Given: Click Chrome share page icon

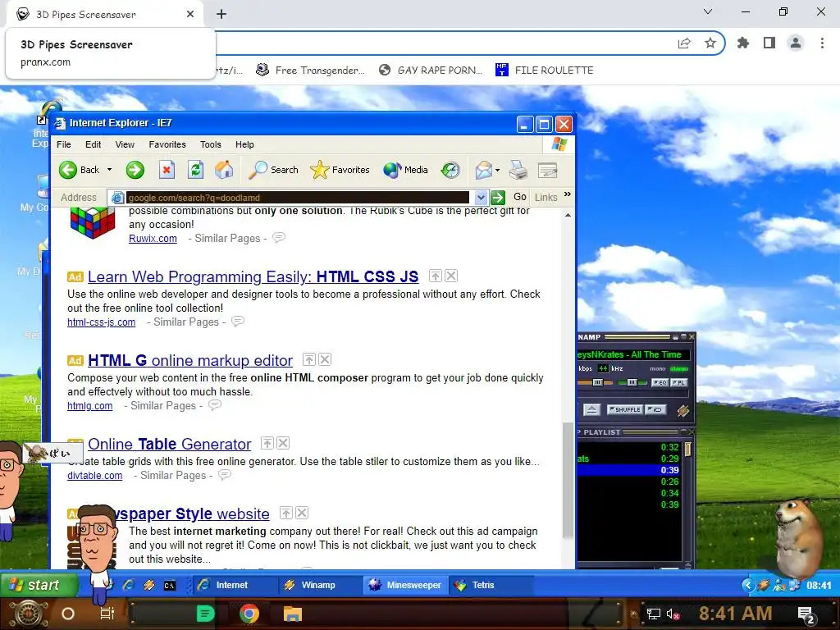Looking at the screenshot, I should (x=684, y=43).
